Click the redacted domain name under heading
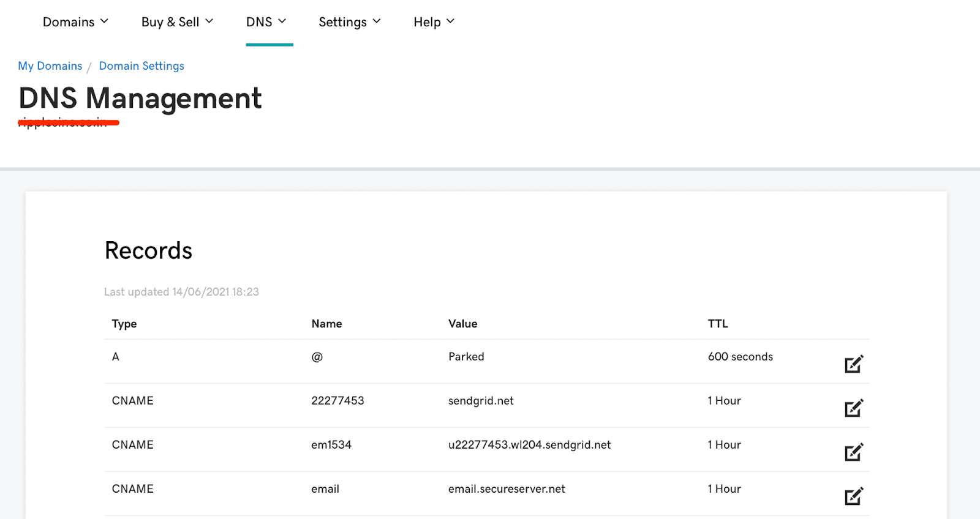980x519 pixels. tap(67, 122)
